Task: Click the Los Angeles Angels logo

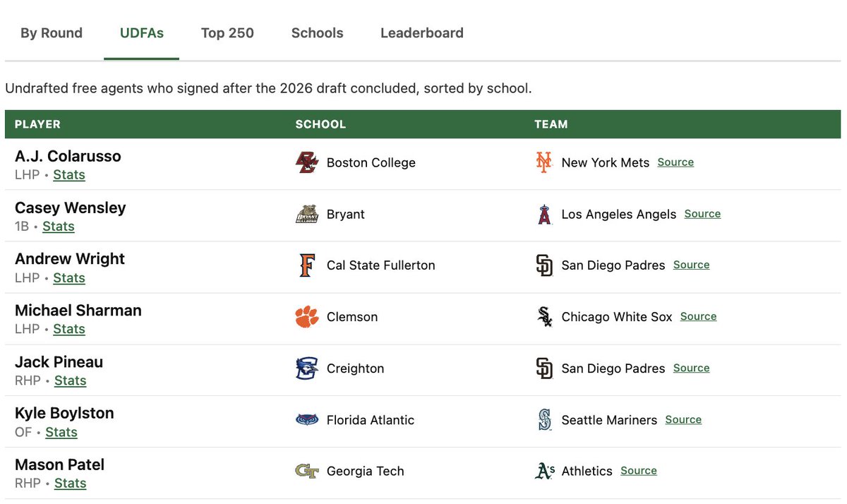Action: tap(543, 214)
